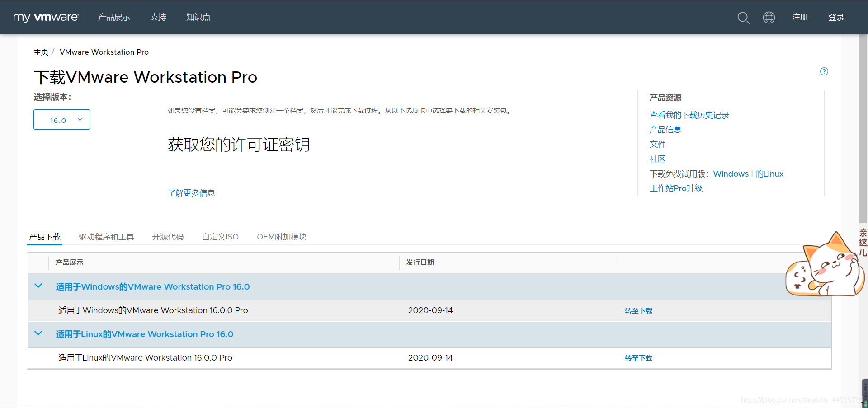868x408 pixels.
Task: Switch to 自定义ISO tab
Action: [220, 237]
